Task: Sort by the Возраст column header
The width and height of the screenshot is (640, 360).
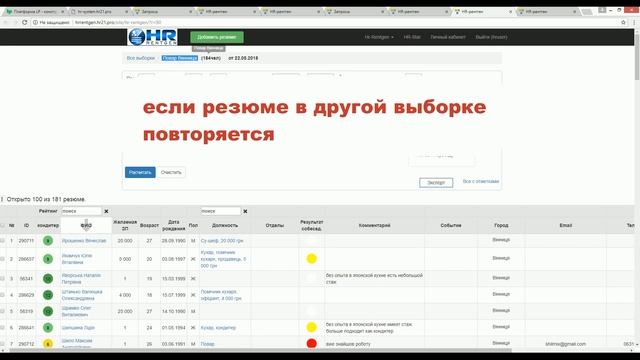Action: [x=149, y=225]
